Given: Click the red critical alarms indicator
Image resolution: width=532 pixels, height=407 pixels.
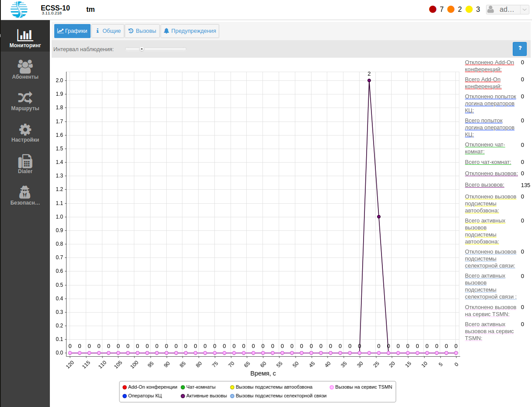Looking at the screenshot, I should (433, 9).
